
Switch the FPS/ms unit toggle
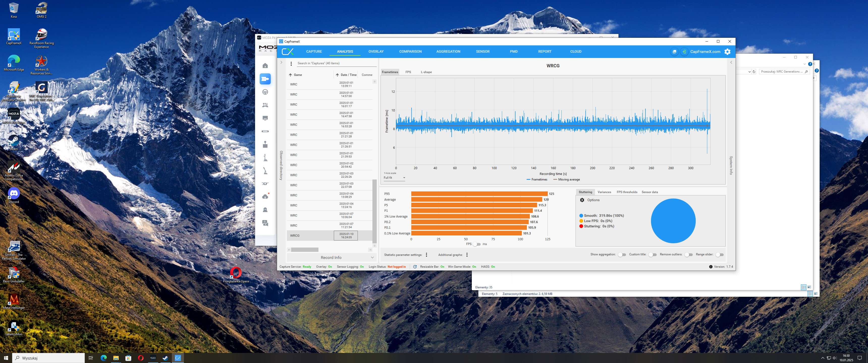point(476,244)
